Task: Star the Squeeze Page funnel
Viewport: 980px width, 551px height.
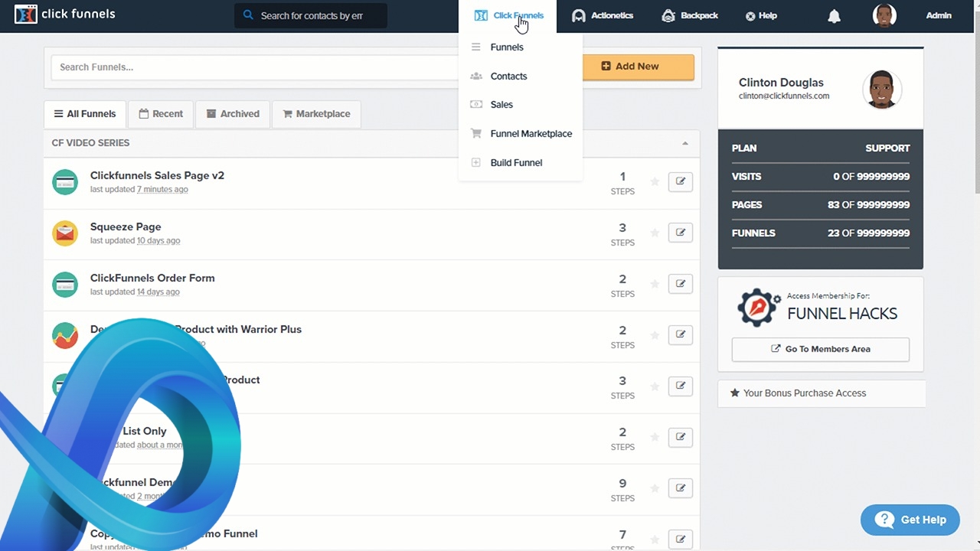Action: (655, 233)
